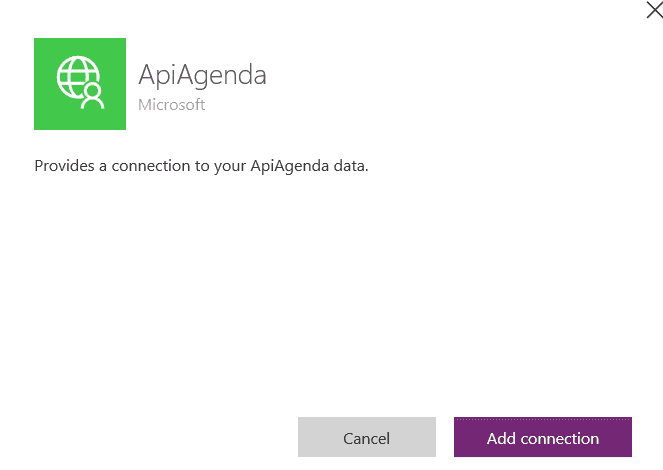Click the Cancel label on the grey button
Image resolution: width=663 pixels, height=470 pixels.
tap(367, 439)
